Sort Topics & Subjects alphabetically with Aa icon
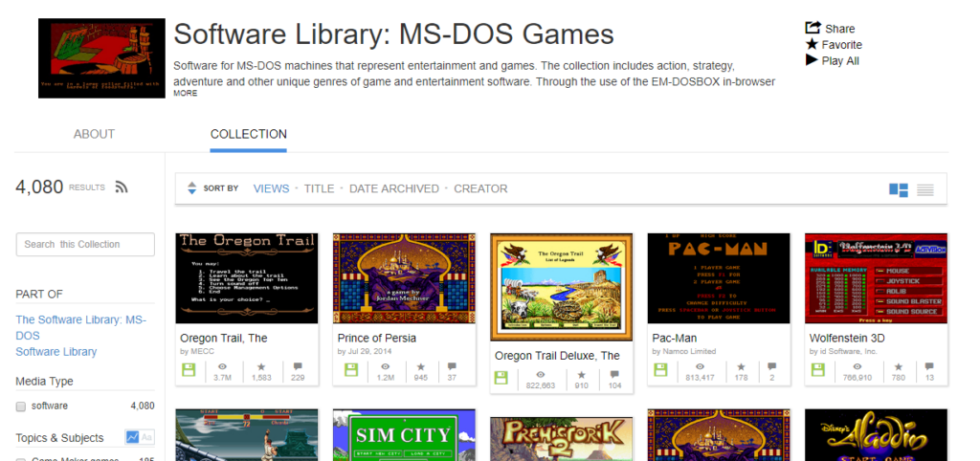This screenshot has width=980, height=461. coord(146,437)
